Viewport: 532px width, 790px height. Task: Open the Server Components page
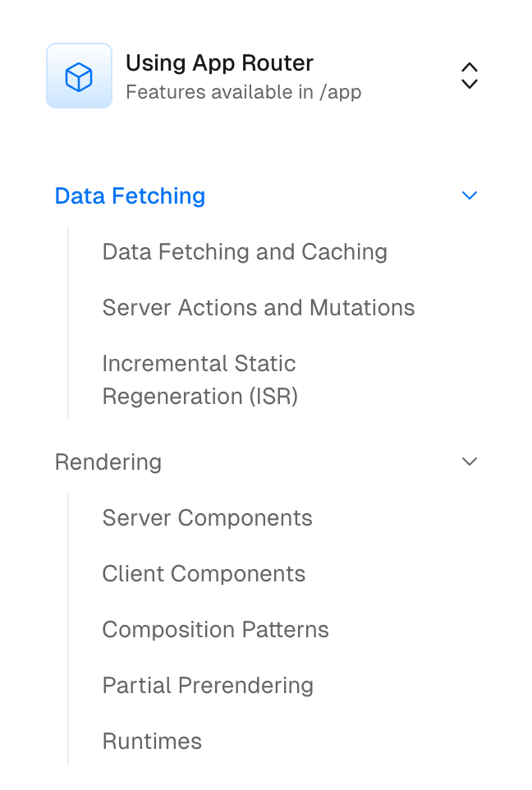pos(207,518)
